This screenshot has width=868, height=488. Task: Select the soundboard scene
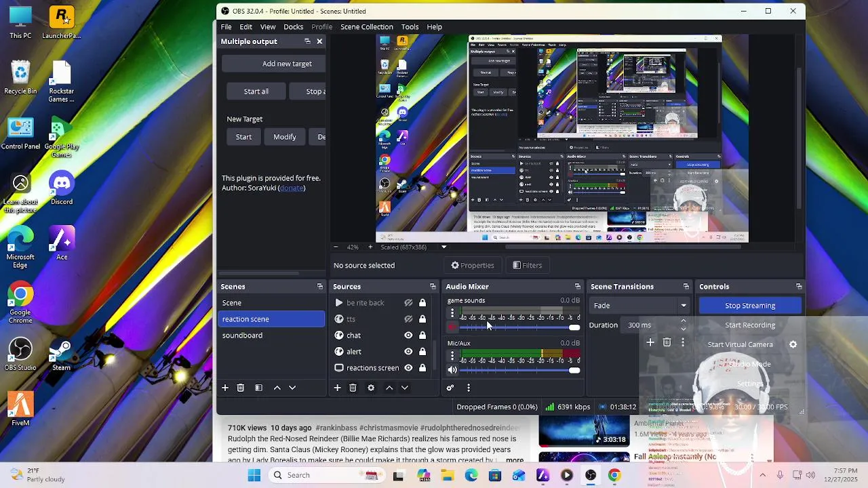[x=271, y=335]
